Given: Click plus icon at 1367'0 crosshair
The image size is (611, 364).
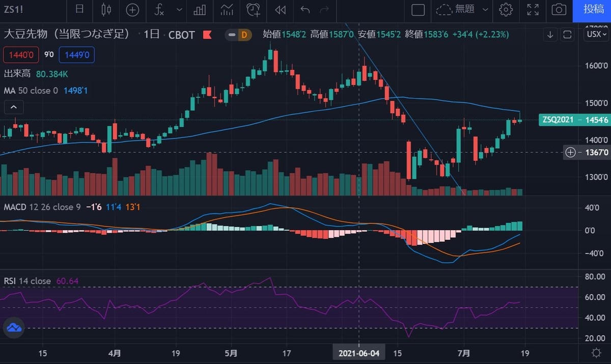Looking at the screenshot, I should click(571, 152).
